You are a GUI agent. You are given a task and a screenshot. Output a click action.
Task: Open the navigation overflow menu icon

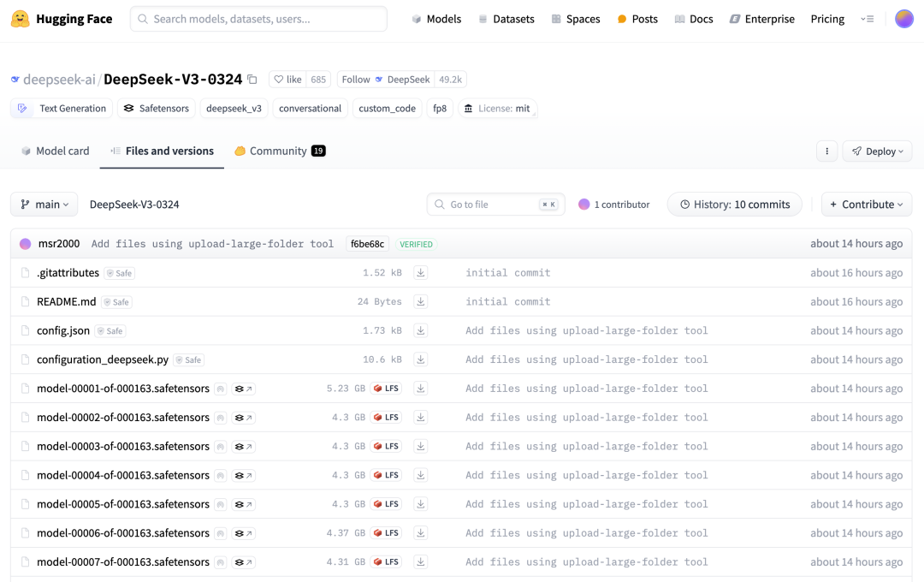tap(867, 19)
